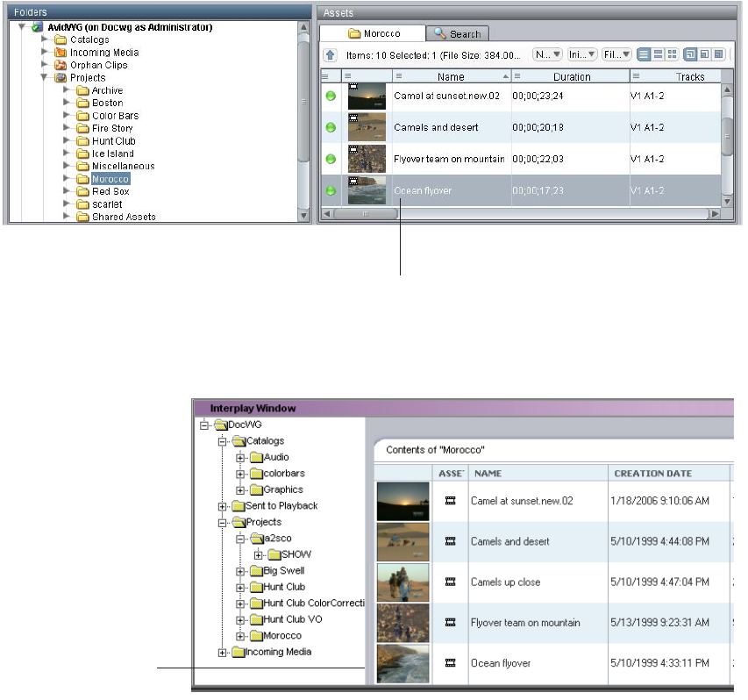Image resolution: width=748 pixels, height=700 pixels.
Task: Expand the Hunt Club folder in the Folders pane
Action: coord(67,140)
